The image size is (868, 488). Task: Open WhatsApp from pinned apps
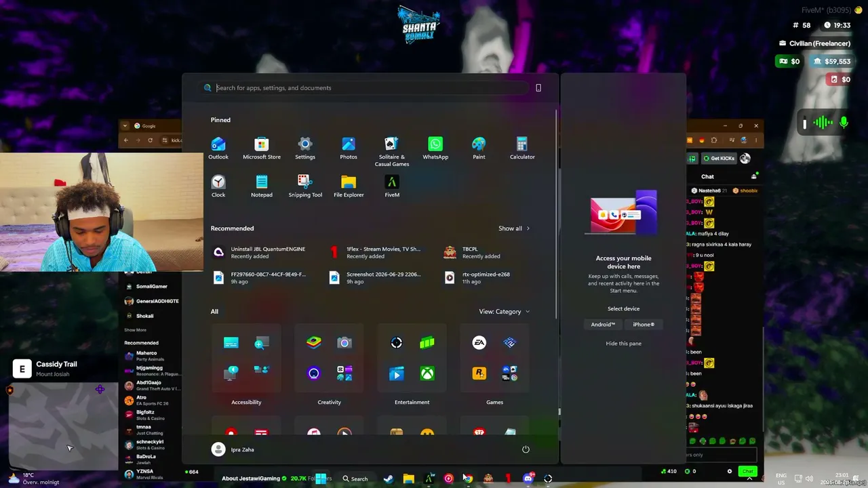(x=435, y=148)
